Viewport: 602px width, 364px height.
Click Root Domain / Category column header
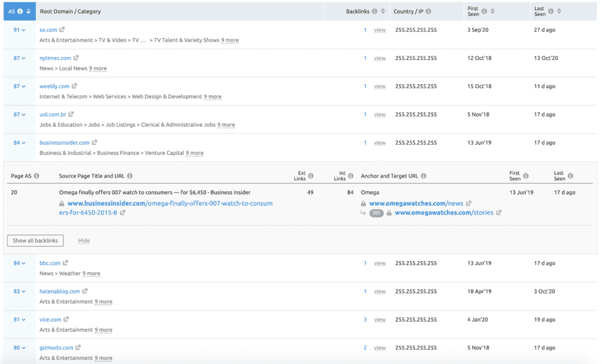(x=71, y=11)
